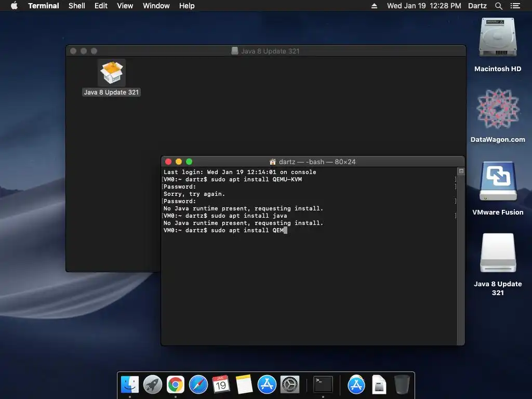Open Notification Center list icon
532x399 pixels.
[x=515, y=6]
